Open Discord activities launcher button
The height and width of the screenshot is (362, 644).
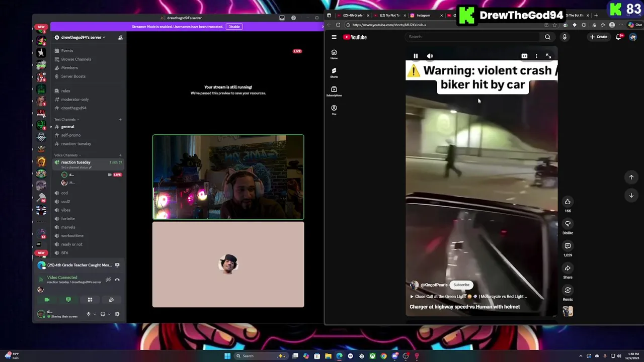click(x=90, y=300)
